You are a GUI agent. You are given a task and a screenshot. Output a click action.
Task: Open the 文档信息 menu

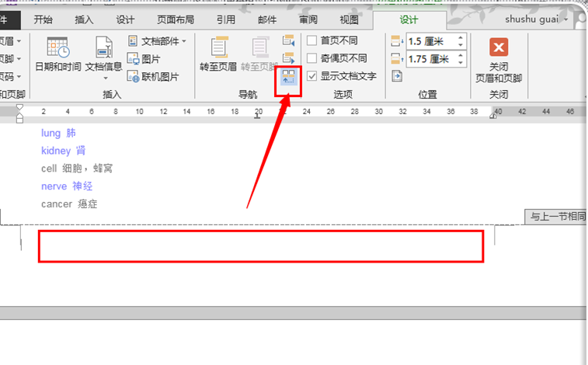103,54
